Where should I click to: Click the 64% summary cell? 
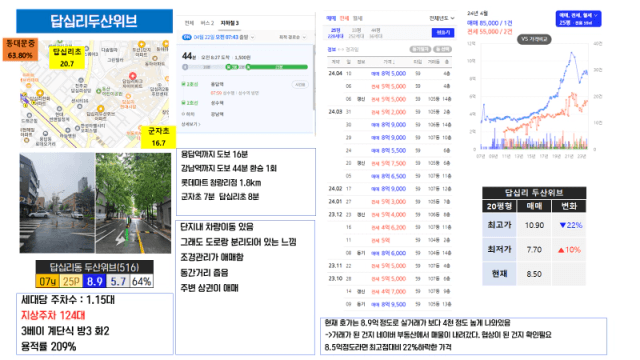[142, 281]
